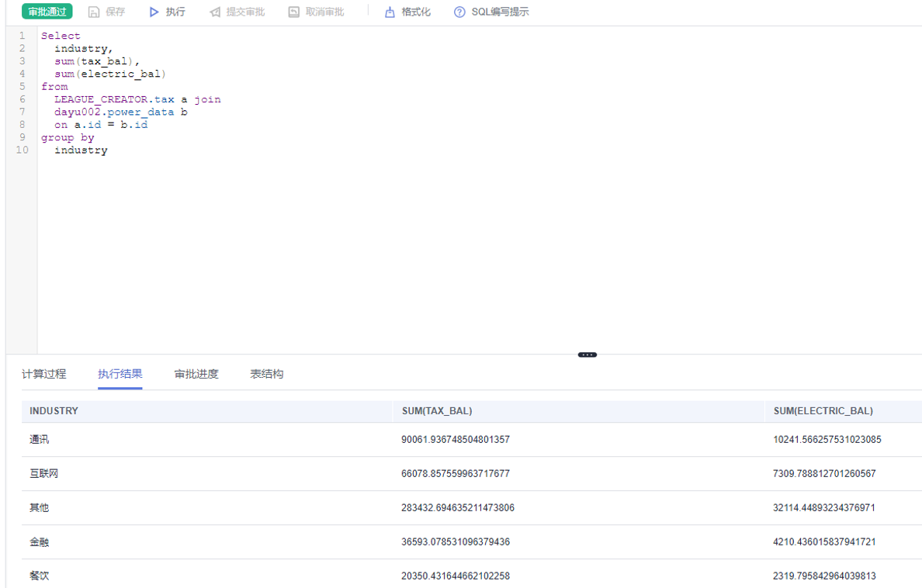Click the 取消审批 cancel icon
This screenshot has width=922, height=588.
pyautogui.click(x=294, y=12)
